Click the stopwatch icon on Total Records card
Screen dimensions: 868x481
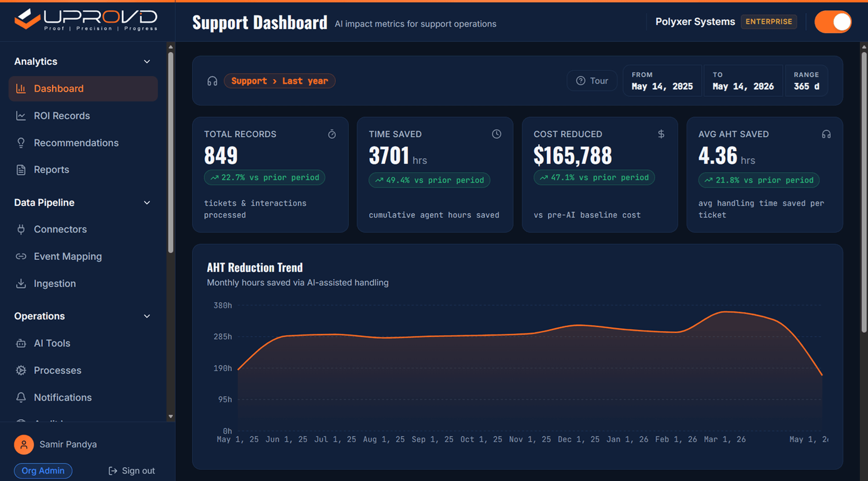[x=332, y=134]
